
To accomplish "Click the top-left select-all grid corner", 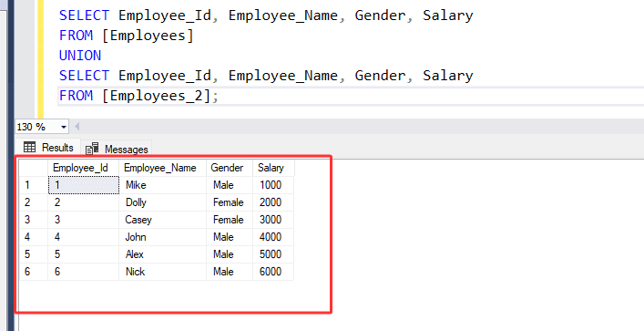I will 34,168.
